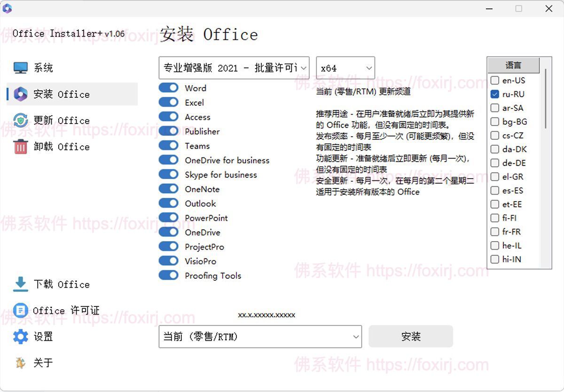Check the da-DK language checkbox
Viewport: 564px width, 392px height.
(494, 149)
